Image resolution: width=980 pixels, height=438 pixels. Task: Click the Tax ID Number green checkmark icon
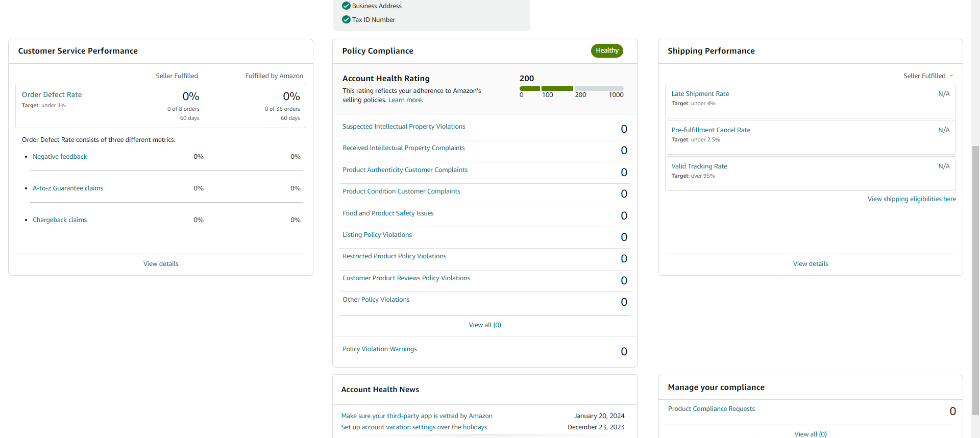pos(346,20)
